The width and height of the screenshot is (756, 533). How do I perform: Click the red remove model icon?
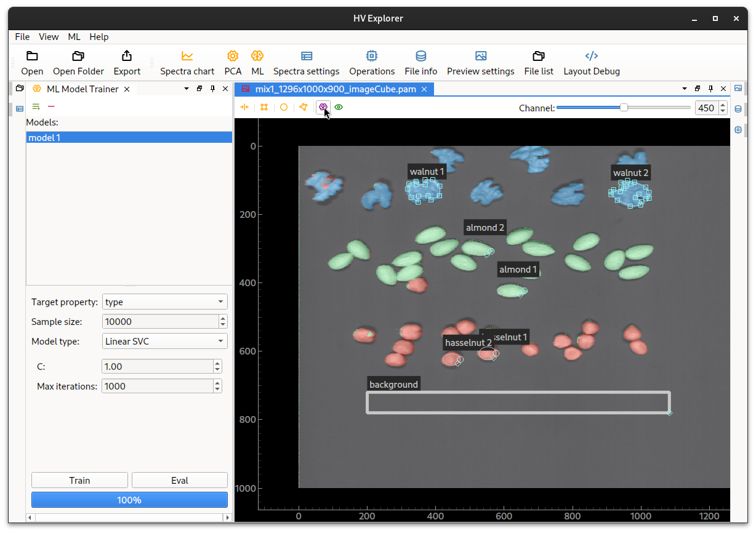click(x=51, y=106)
